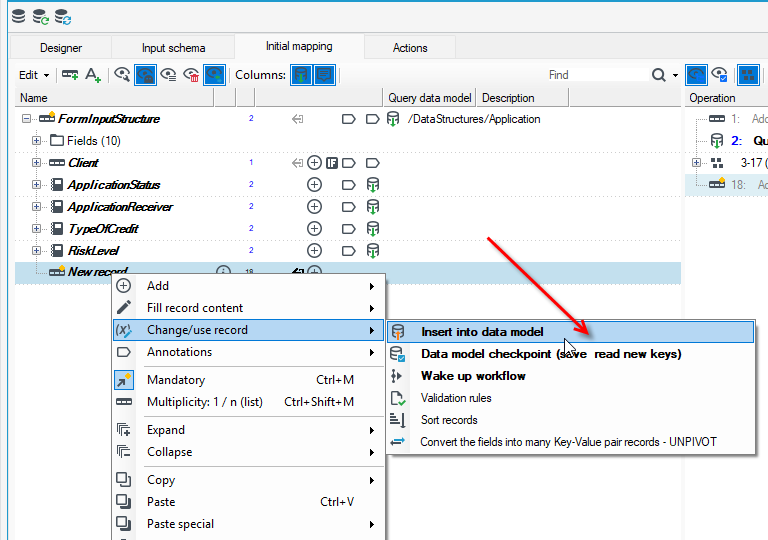This screenshot has height=540, width=768.
Task: Click the eye with list lines icon
Action: coord(168,75)
